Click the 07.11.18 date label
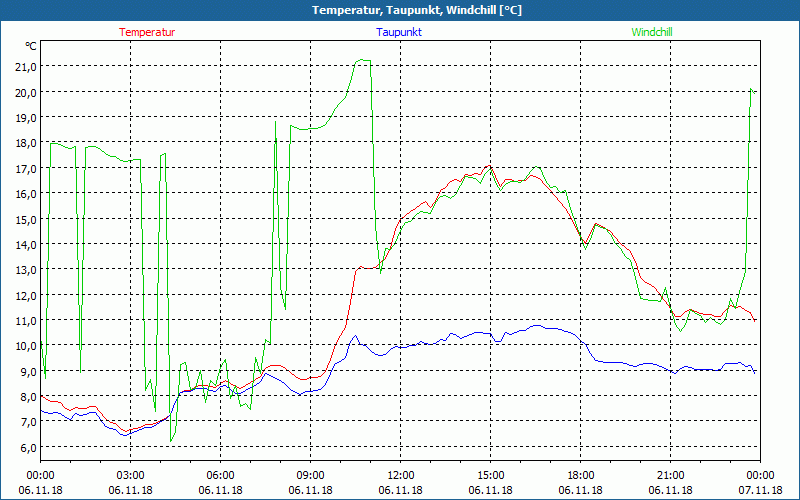The width and height of the screenshot is (800, 500). coord(760,490)
